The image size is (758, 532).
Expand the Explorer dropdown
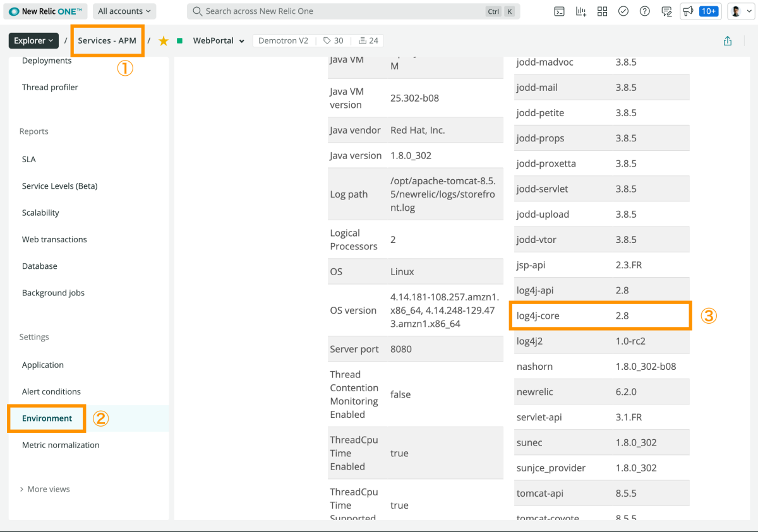coord(33,41)
